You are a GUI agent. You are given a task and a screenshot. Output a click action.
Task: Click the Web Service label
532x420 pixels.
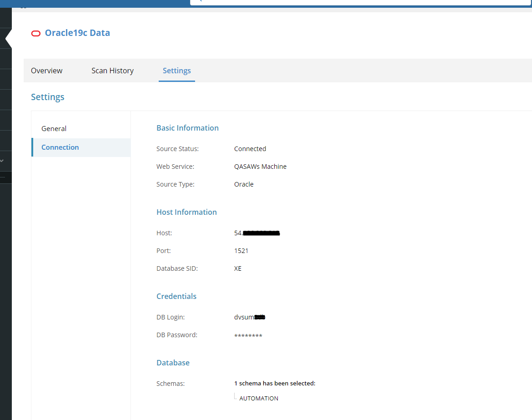[x=176, y=167]
